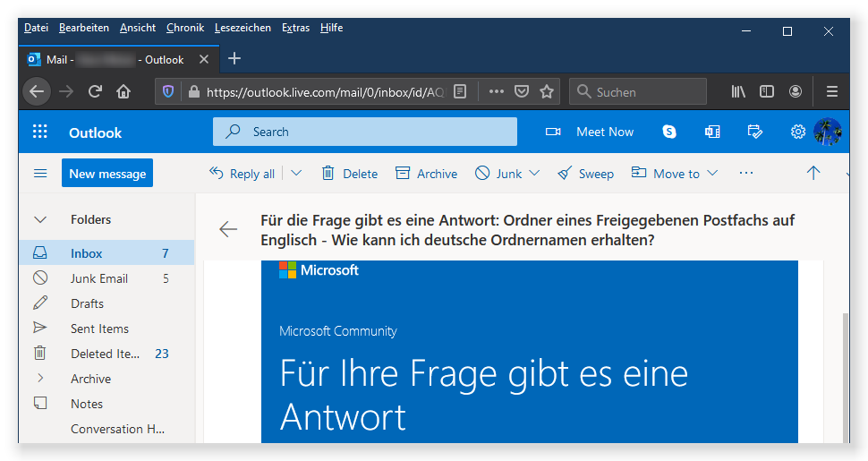868x461 pixels.
Task: Select the Inbox folder
Action: click(106, 253)
